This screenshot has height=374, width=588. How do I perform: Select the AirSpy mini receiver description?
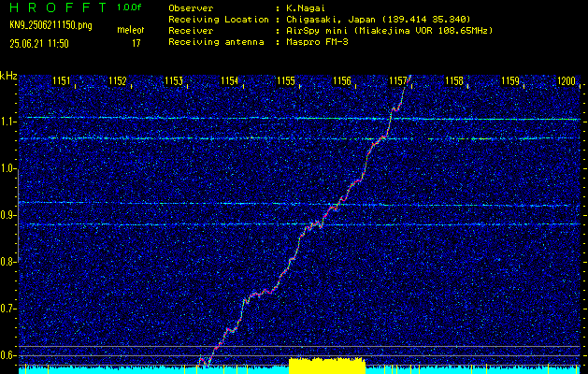click(x=388, y=31)
